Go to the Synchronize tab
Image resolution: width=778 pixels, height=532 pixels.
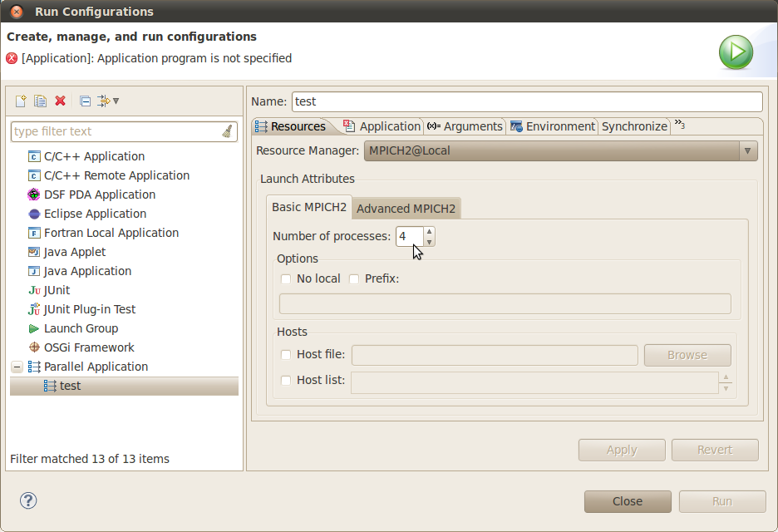(634, 126)
